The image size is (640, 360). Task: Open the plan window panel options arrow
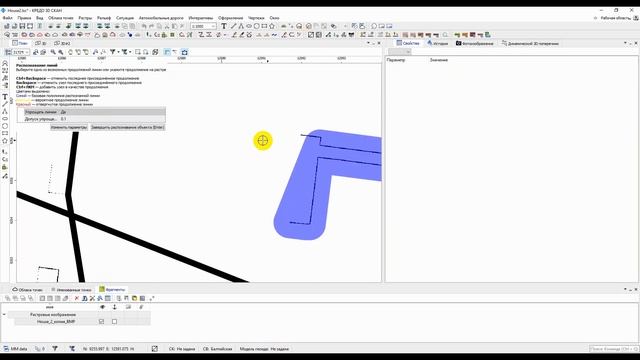369,43
